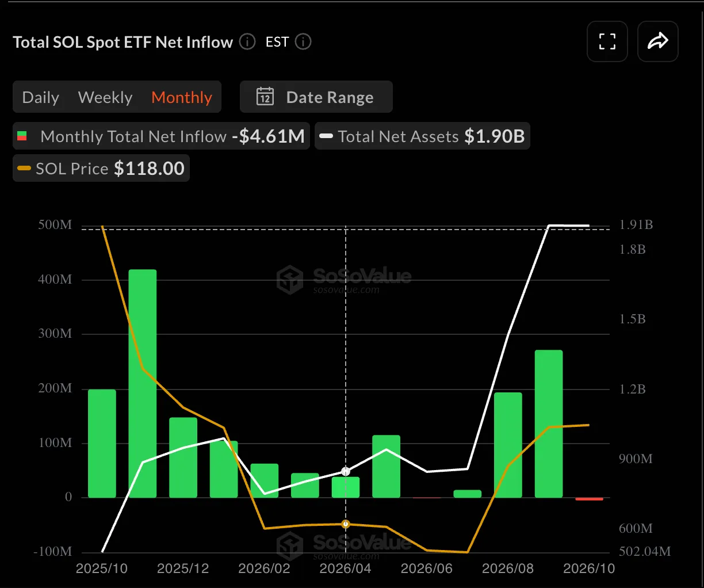Click the orange SOL Price legend swatch

pos(24,169)
